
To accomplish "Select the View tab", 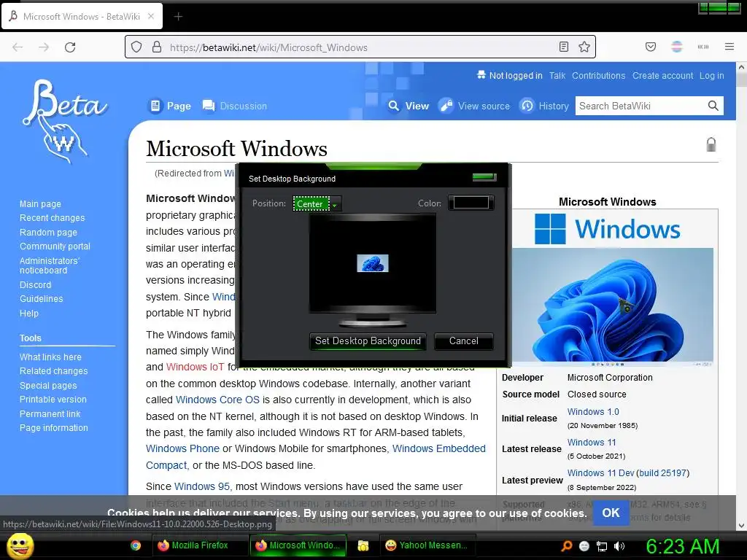I will tap(409, 106).
